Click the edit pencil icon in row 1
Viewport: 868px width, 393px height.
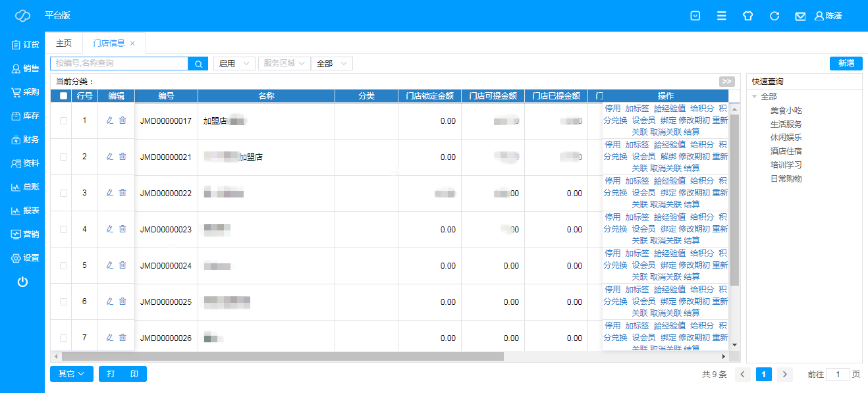coord(110,120)
